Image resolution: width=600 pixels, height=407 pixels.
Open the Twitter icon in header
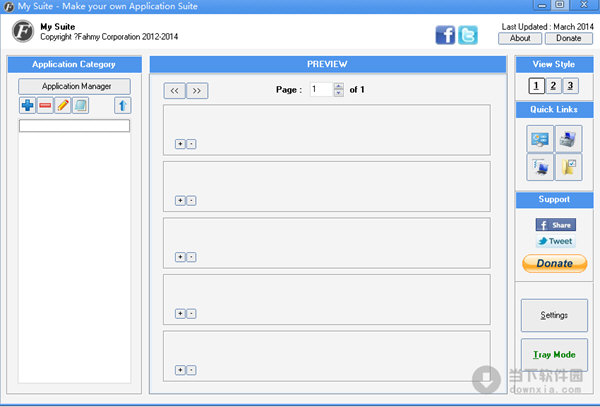point(468,35)
